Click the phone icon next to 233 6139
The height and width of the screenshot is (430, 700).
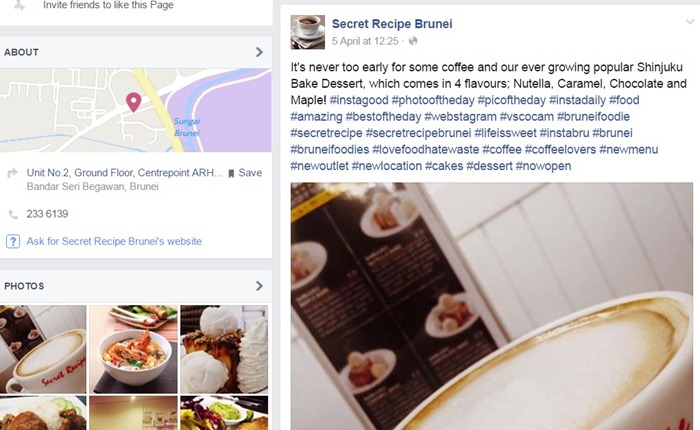click(13, 214)
